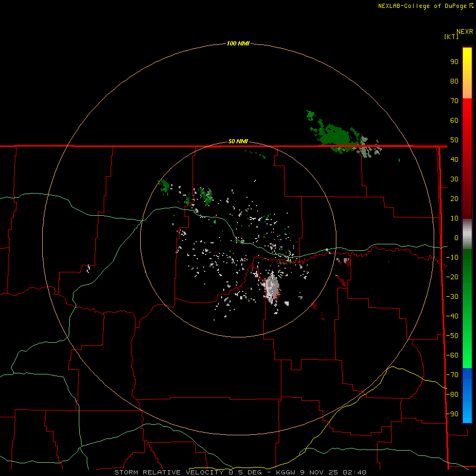The height and width of the screenshot is (476, 476).
Task: Click the -40 scale label
Action: pos(452,316)
